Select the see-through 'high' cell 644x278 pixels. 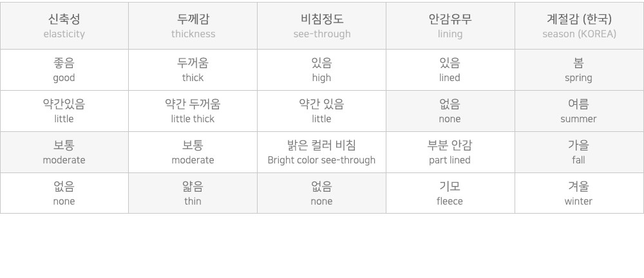tap(321, 69)
